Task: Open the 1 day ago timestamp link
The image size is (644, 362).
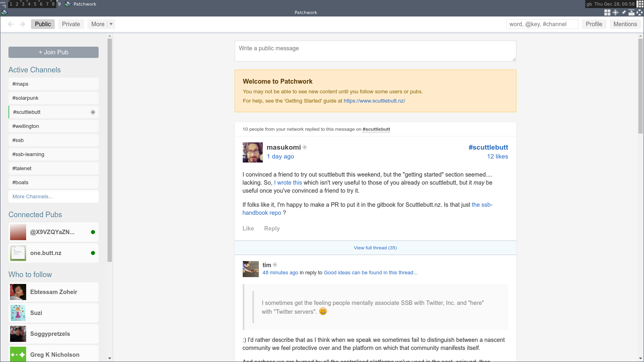Action: tap(281, 156)
